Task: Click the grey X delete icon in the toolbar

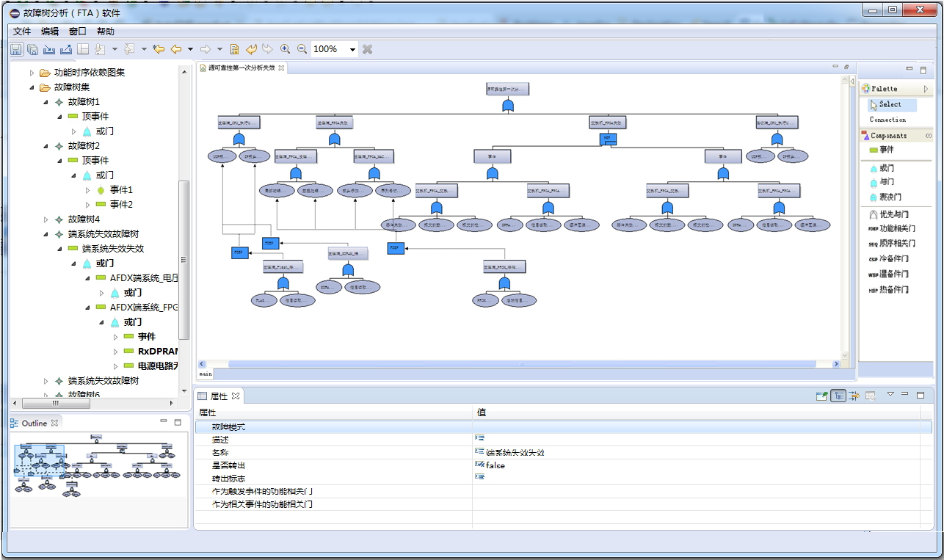Action: pyautogui.click(x=368, y=49)
